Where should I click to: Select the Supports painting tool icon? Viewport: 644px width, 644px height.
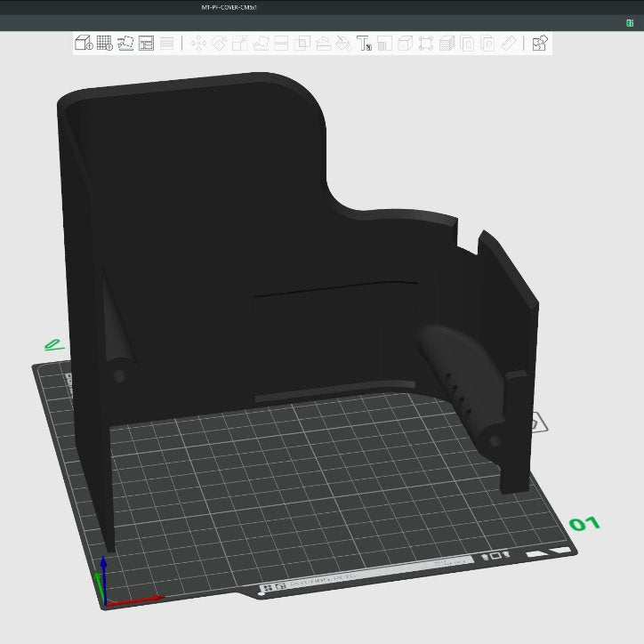click(x=323, y=43)
